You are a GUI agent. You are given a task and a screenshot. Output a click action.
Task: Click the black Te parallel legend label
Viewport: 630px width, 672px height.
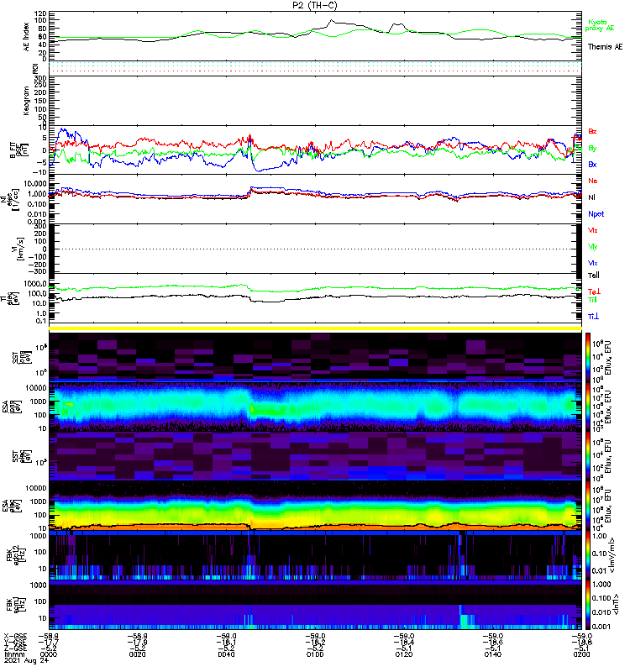[x=593, y=276]
